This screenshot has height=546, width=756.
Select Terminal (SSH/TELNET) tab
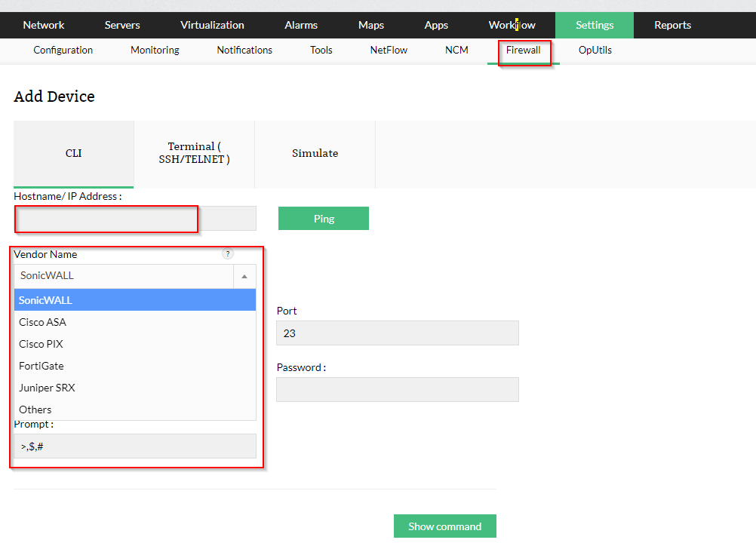tap(195, 153)
